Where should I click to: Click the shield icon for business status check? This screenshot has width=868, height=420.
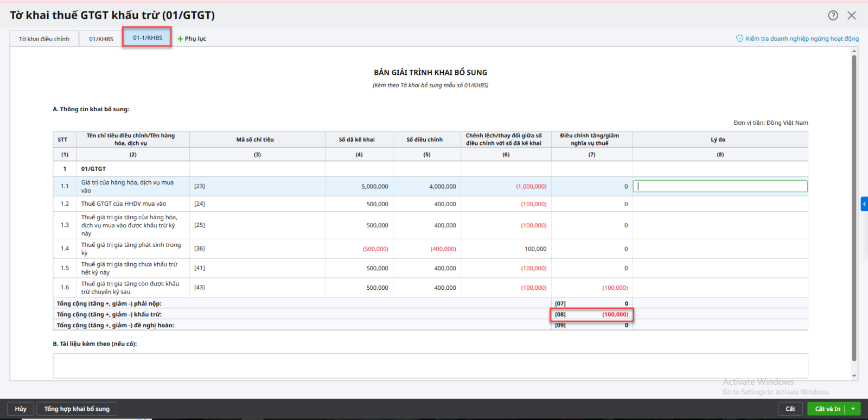click(739, 39)
